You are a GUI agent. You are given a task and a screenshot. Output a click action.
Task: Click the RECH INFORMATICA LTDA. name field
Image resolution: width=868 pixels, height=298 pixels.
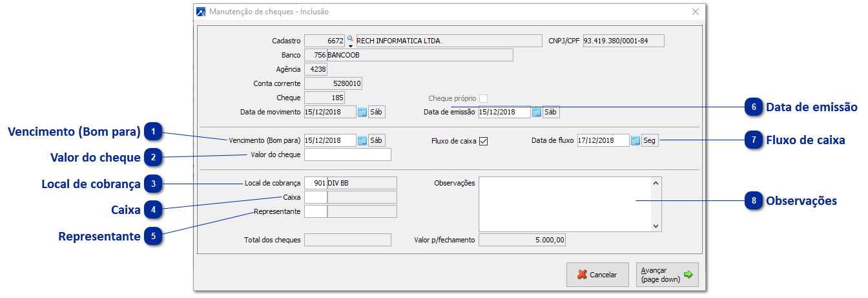(448, 41)
